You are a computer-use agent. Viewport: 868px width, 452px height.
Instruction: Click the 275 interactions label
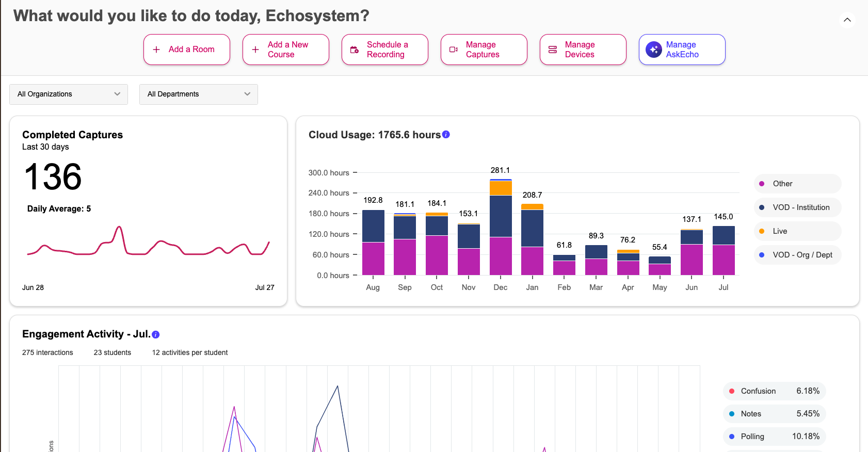point(47,353)
